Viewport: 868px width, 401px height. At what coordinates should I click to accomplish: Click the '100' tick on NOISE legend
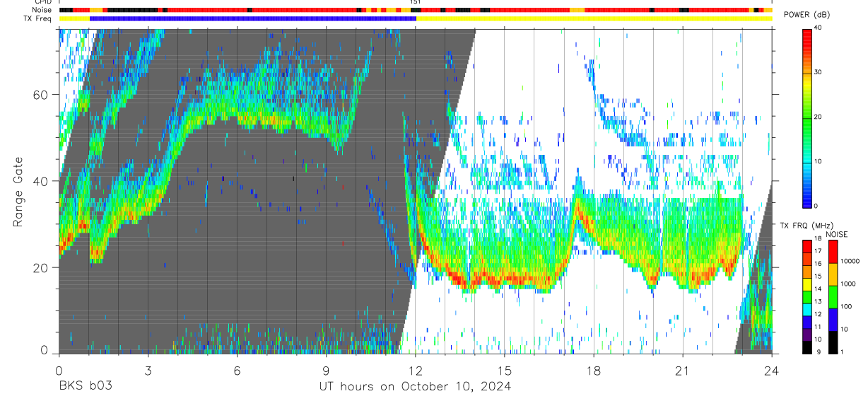[846, 306]
